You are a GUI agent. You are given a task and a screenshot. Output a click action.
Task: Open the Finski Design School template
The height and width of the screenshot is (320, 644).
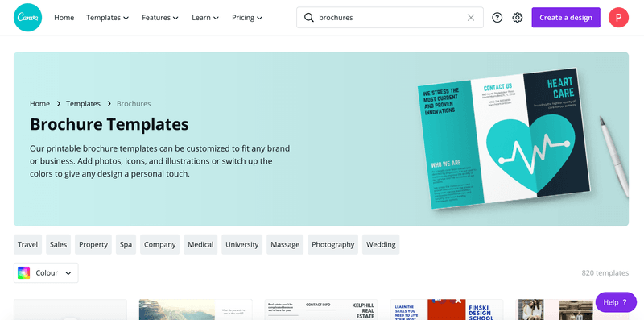pyautogui.click(x=447, y=310)
